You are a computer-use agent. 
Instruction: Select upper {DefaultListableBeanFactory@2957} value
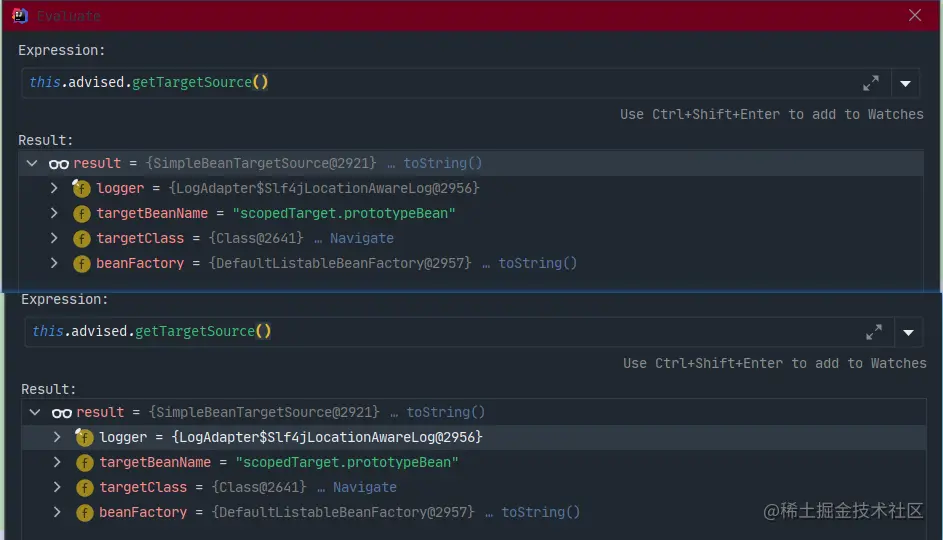(340, 263)
